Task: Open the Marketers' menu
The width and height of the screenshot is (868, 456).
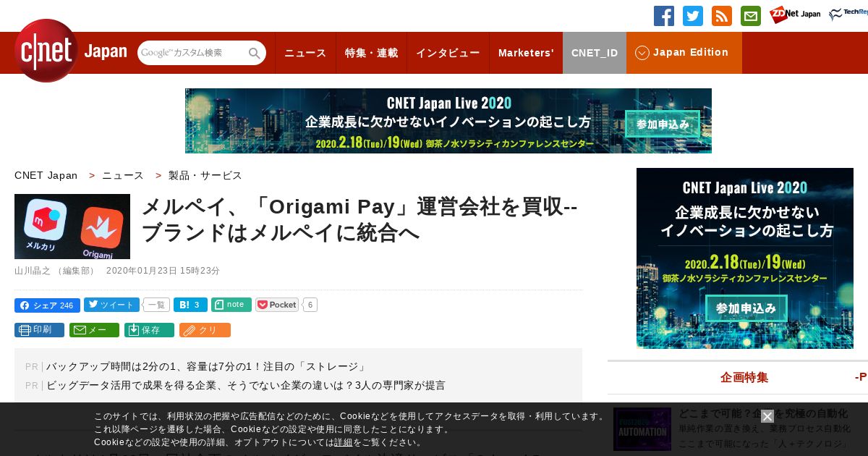Action: (x=526, y=53)
